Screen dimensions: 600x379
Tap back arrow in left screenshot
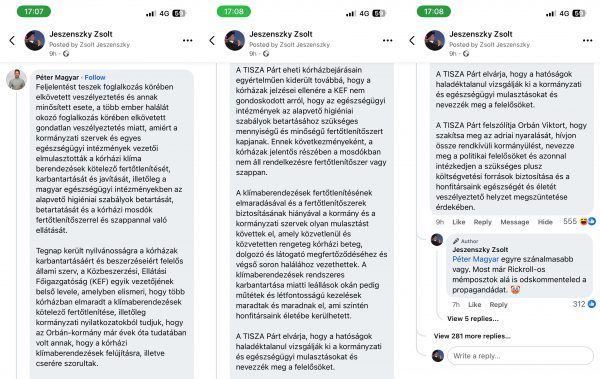click(x=12, y=40)
